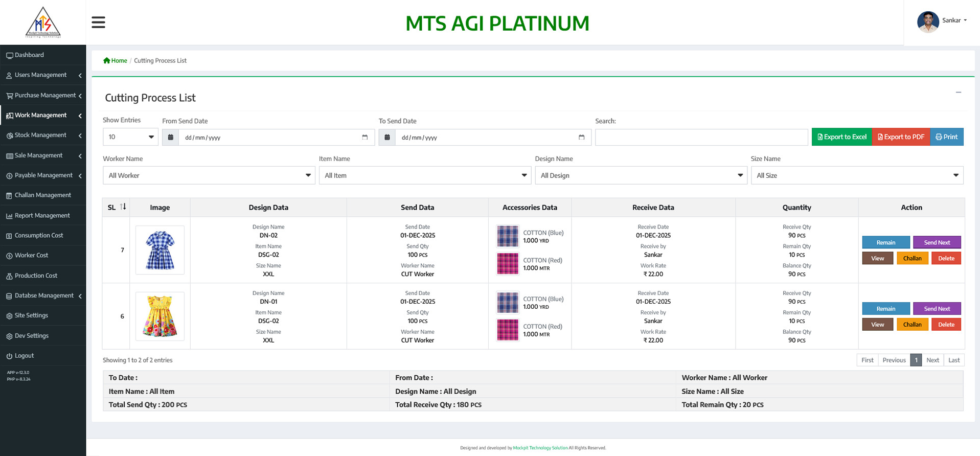Open the Worker Name dropdown
The width and height of the screenshot is (980, 456).
[209, 175]
